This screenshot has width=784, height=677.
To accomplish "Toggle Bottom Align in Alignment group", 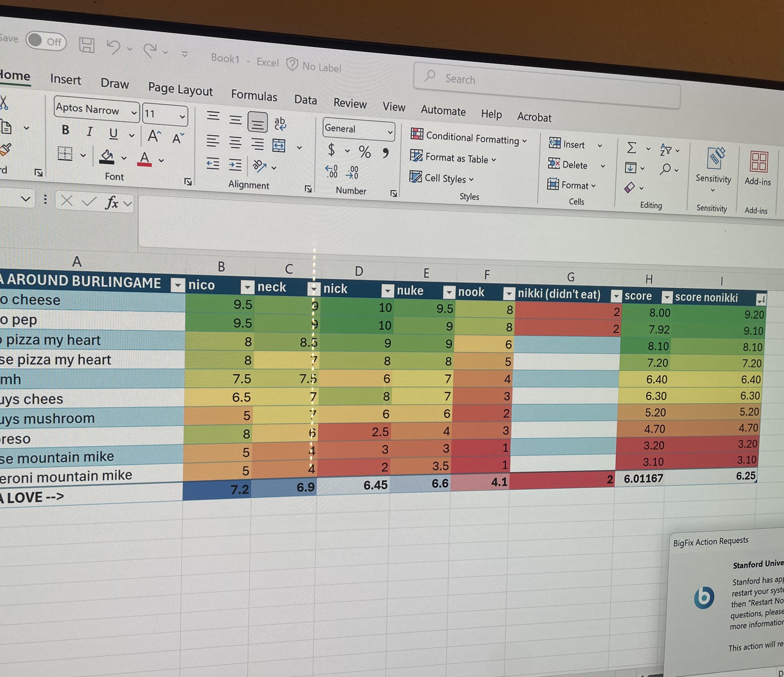I will [257, 122].
